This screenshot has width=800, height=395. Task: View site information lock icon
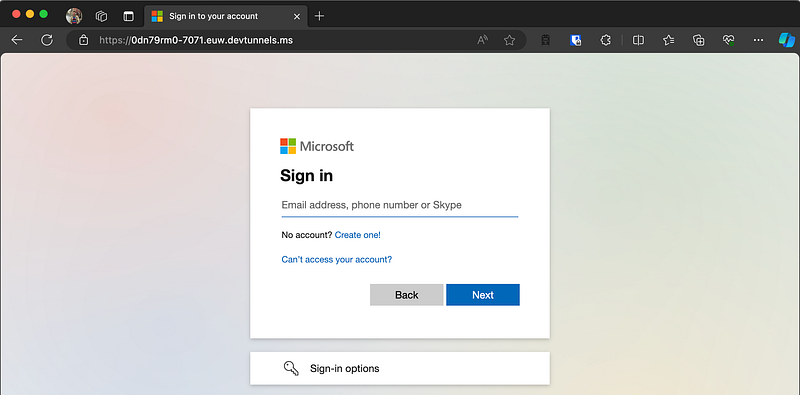[x=84, y=40]
